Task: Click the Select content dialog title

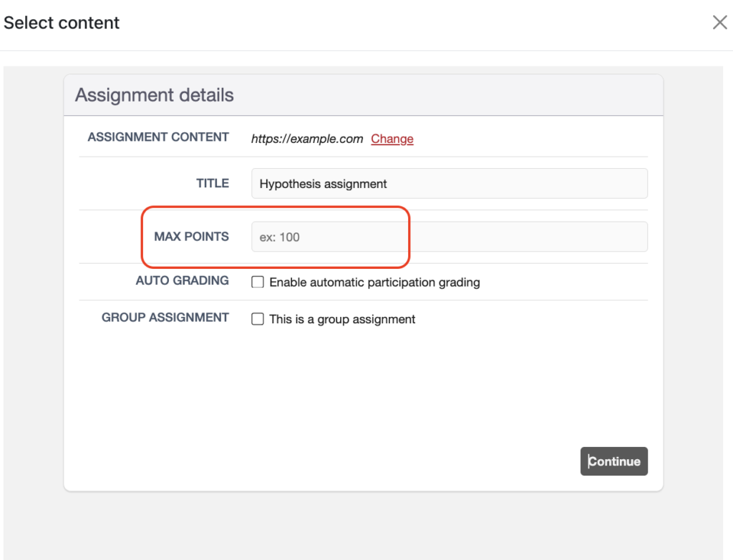Action: pyautogui.click(x=62, y=22)
